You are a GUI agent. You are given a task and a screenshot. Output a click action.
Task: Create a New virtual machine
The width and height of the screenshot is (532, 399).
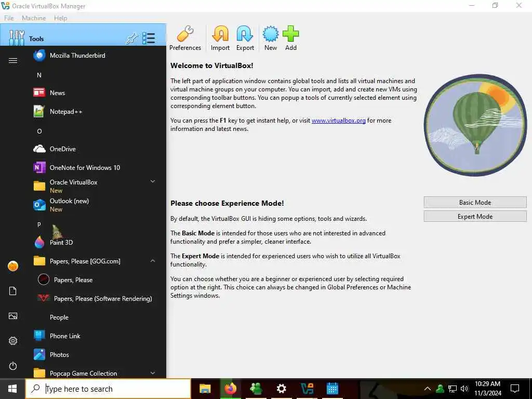pos(270,38)
